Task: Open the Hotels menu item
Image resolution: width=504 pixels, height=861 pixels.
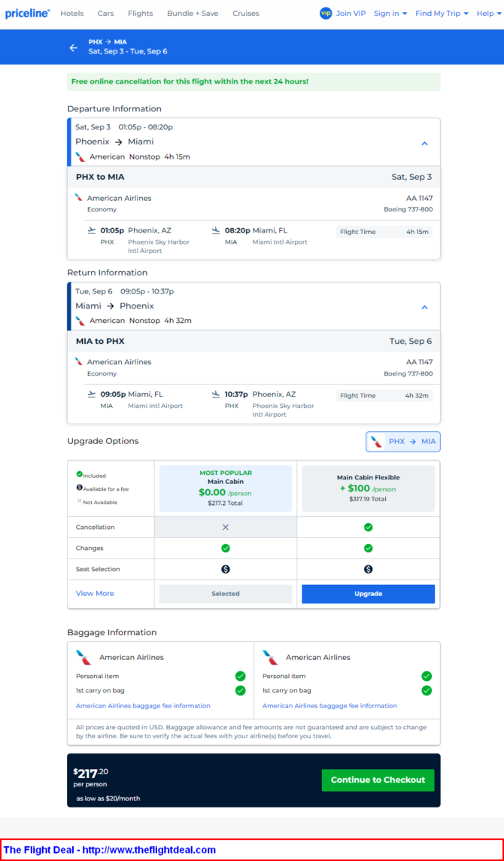Action: tap(72, 14)
